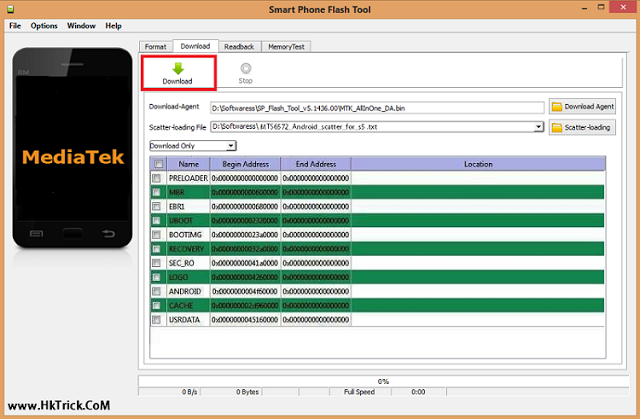The image size is (640, 419).
Task: Open the Download Only mode dropdown
Action: [193, 146]
